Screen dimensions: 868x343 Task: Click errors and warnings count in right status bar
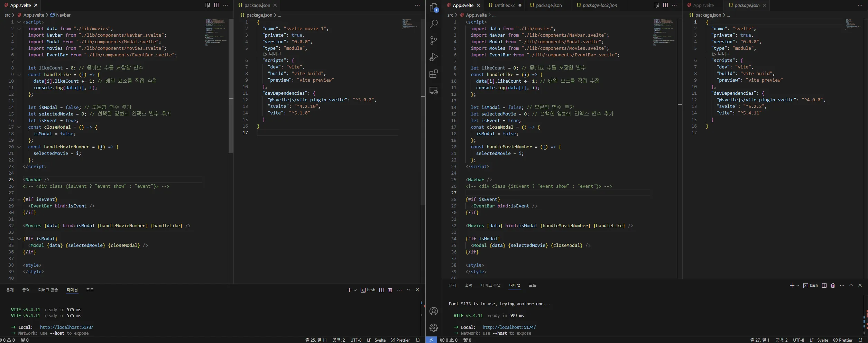(449, 340)
